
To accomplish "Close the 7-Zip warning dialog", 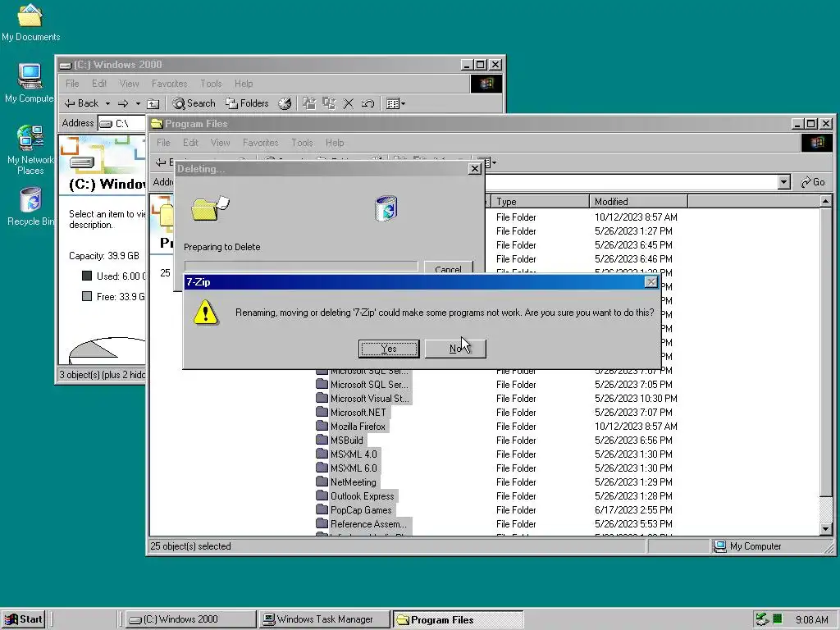I will 651,282.
